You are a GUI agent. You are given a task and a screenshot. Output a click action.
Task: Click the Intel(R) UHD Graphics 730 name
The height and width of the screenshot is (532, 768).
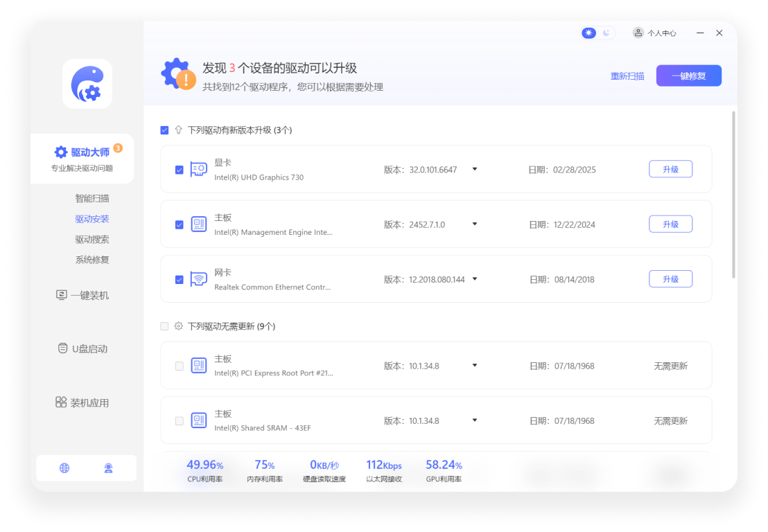click(x=259, y=177)
